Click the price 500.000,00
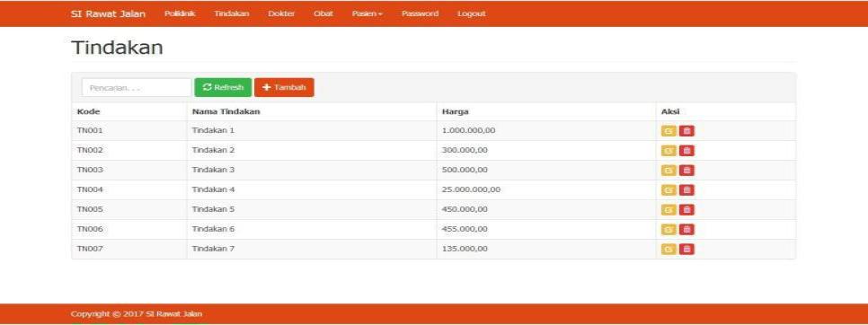 tap(465, 171)
